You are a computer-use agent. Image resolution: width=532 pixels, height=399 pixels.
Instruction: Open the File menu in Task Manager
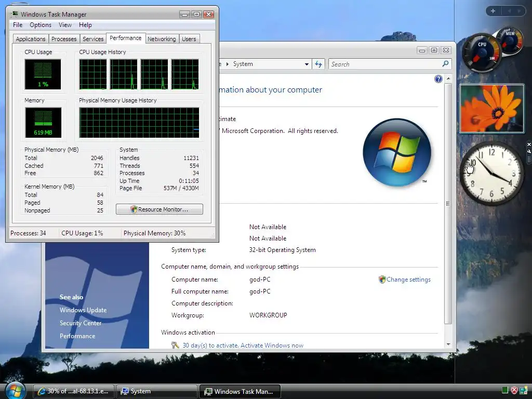click(x=18, y=25)
